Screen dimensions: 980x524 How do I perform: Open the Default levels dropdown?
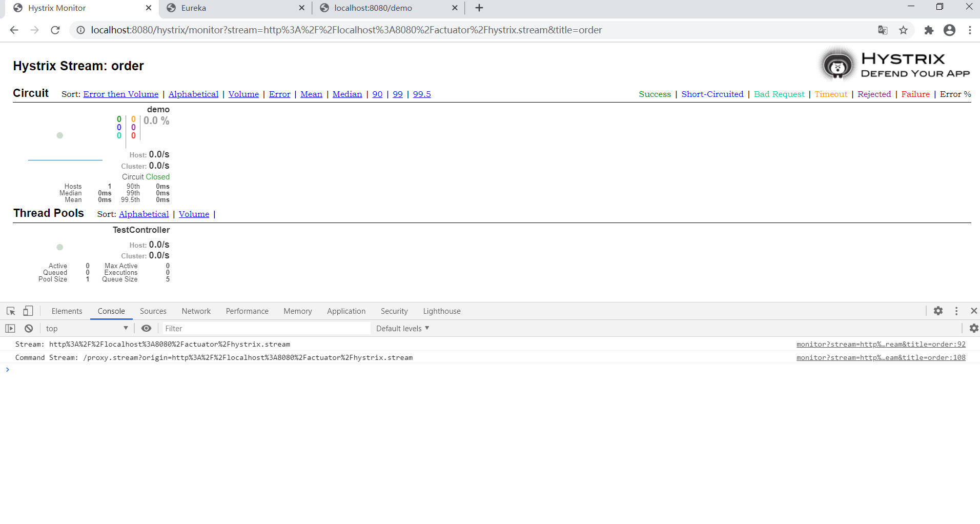[402, 329]
